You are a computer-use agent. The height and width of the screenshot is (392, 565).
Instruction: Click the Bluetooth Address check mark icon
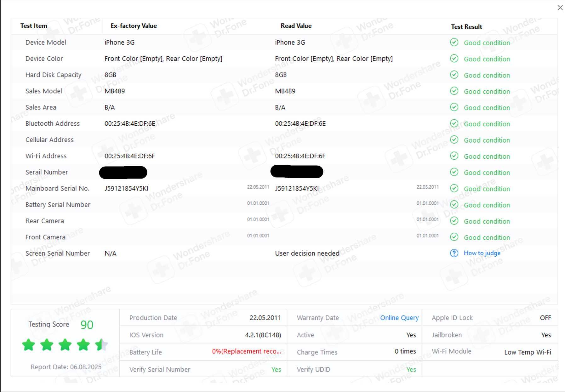pyautogui.click(x=454, y=123)
